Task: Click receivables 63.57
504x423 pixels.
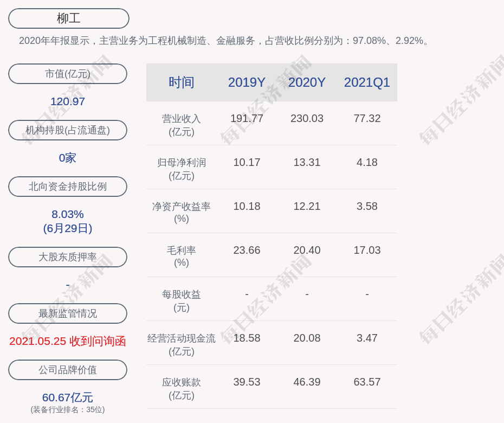Action: 367,382
